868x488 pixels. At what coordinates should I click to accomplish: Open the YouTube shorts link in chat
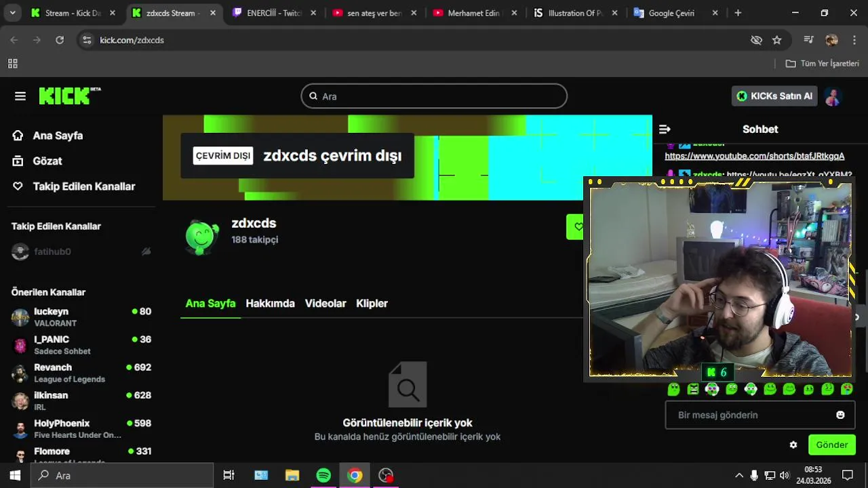(x=755, y=156)
